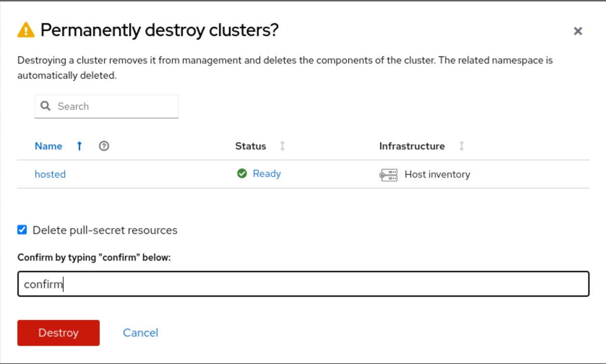Click the Permanently destroy clusters? heading
This screenshot has width=606, height=364.
coord(159,30)
